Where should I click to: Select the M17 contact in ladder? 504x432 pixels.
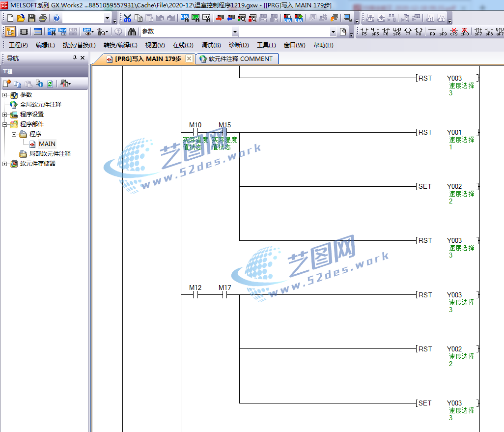coord(224,295)
